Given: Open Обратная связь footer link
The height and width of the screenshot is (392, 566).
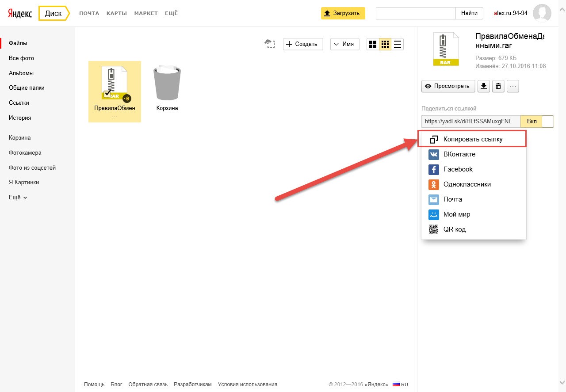Looking at the screenshot, I should [x=148, y=384].
